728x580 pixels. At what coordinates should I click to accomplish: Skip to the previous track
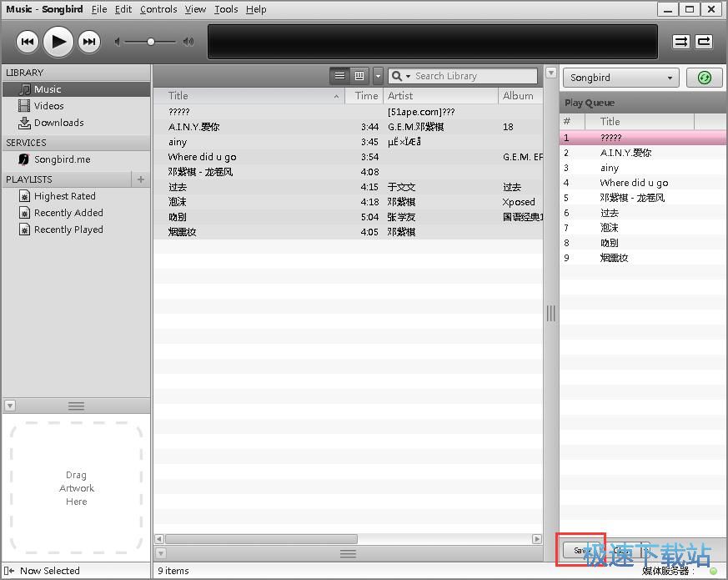pyautogui.click(x=28, y=42)
